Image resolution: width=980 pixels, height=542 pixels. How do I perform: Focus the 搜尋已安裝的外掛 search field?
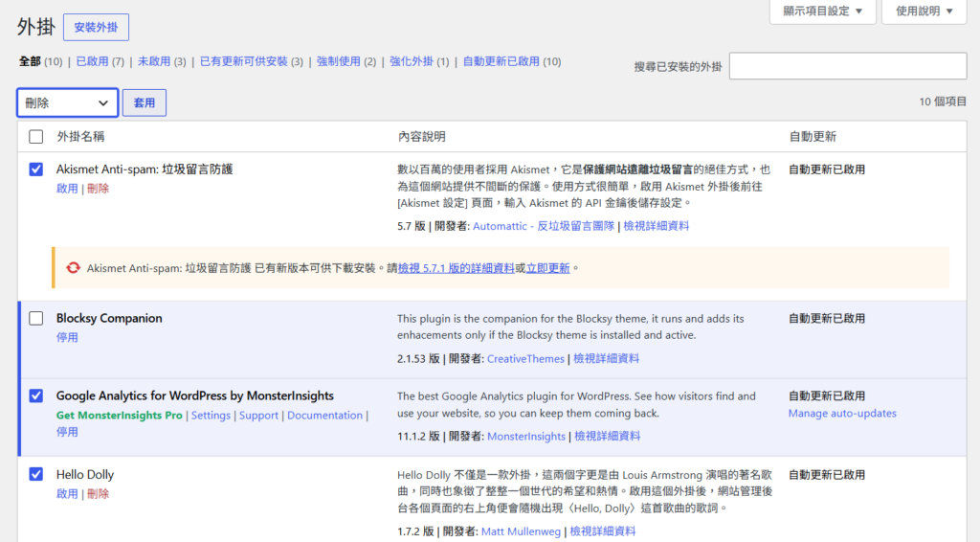tap(848, 66)
